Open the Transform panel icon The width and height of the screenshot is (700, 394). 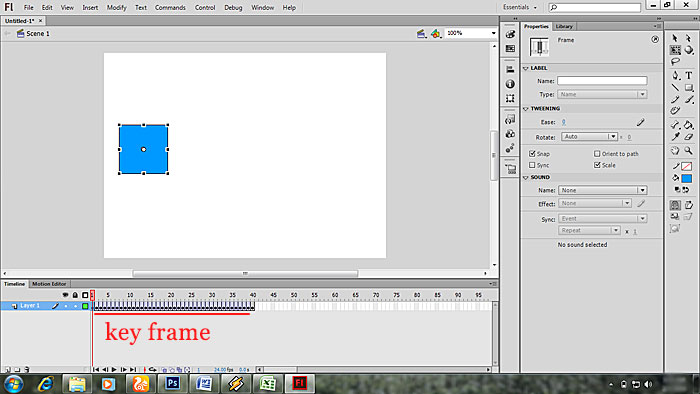(510, 98)
